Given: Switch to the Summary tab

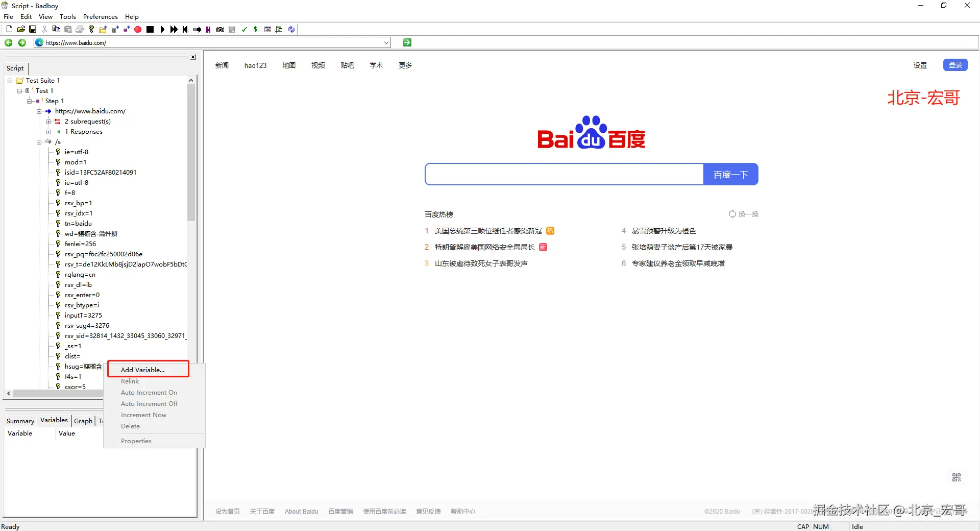Looking at the screenshot, I should pyautogui.click(x=20, y=421).
